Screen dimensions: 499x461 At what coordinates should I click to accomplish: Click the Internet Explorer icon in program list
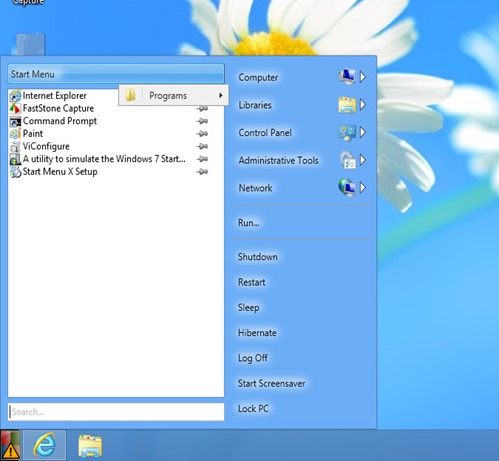tap(15, 96)
